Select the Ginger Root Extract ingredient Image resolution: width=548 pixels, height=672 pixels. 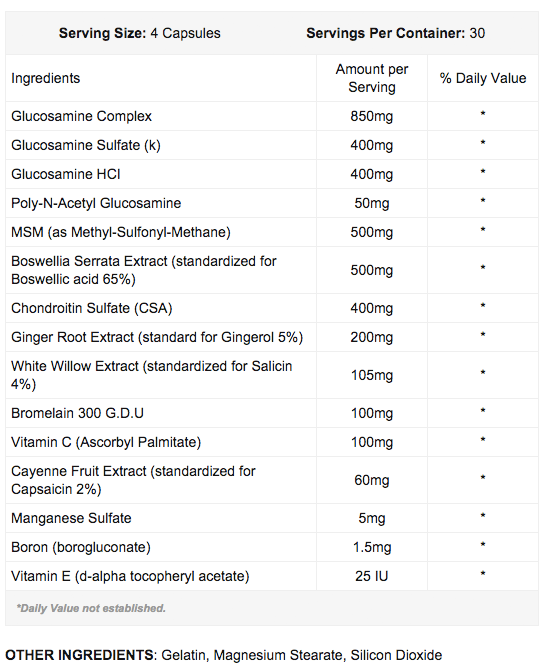point(157,337)
